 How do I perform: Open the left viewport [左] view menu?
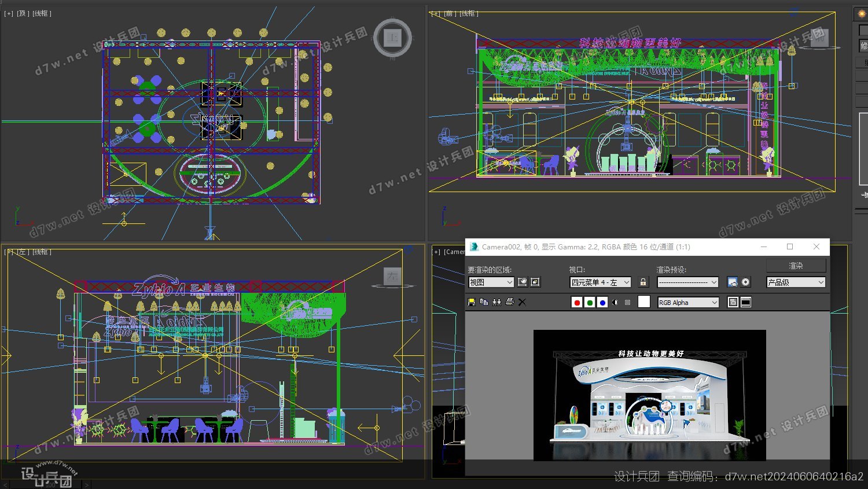coord(23,252)
